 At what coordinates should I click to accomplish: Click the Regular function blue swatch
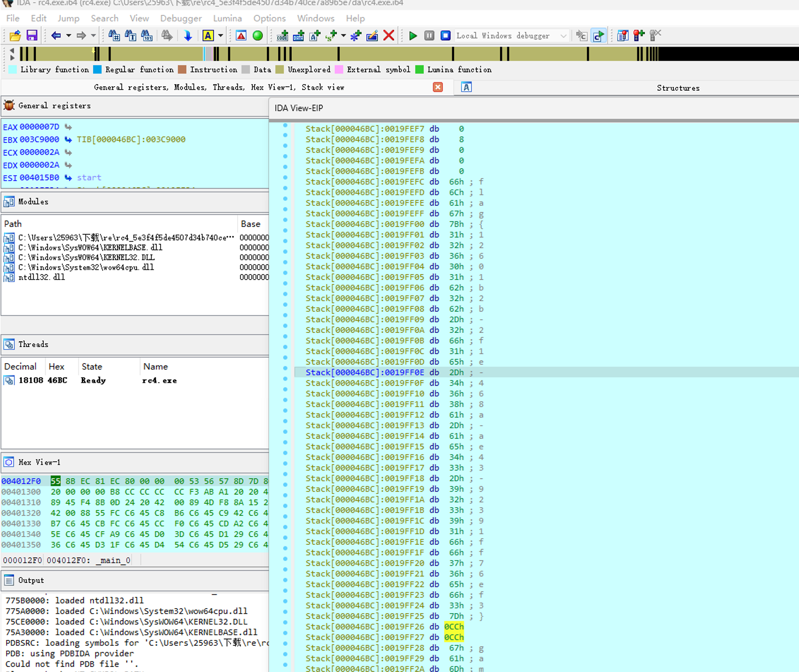(97, 69)
